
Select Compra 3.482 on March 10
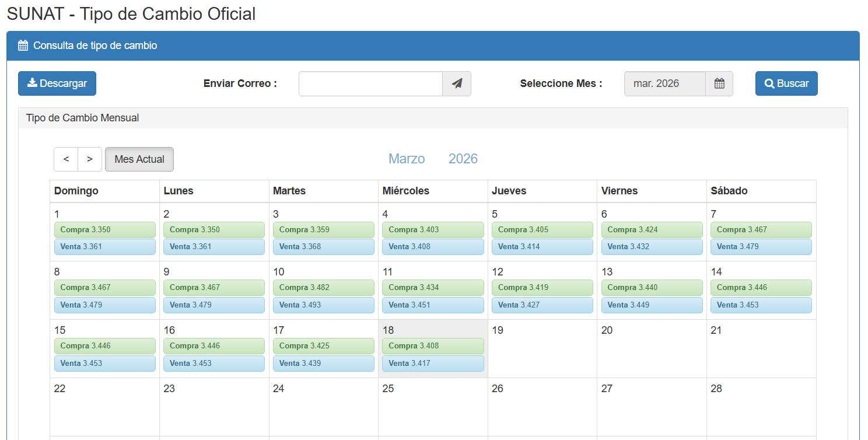coord(324,288)
